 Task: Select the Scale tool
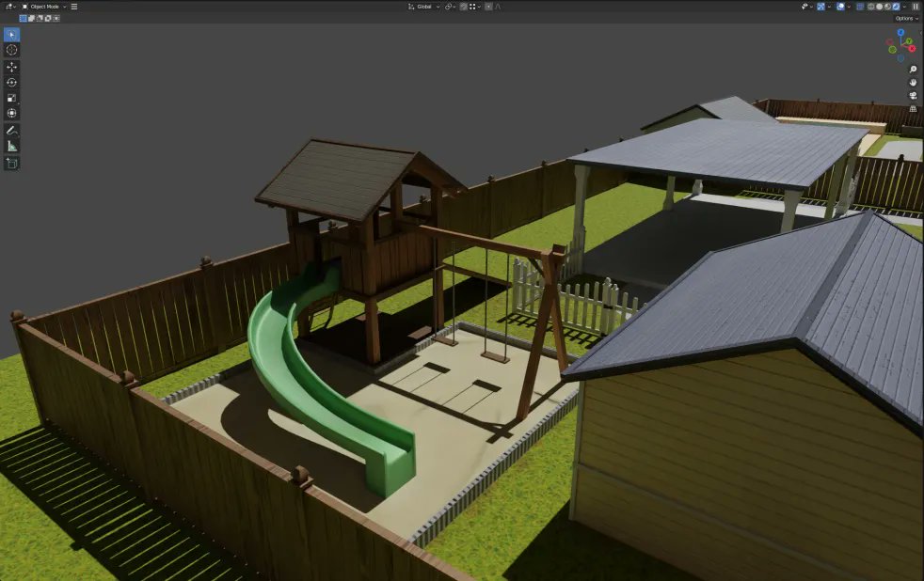coord(11,98)
